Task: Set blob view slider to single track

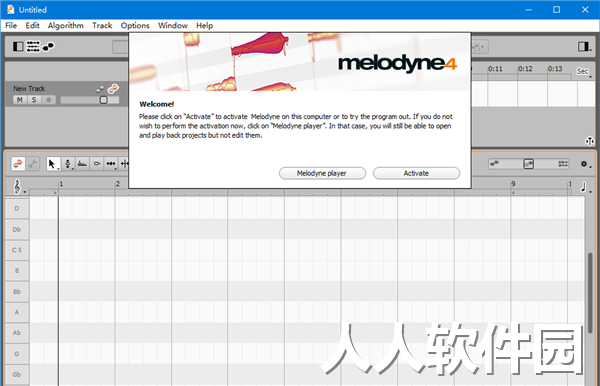Action: [x=494, y=164]
